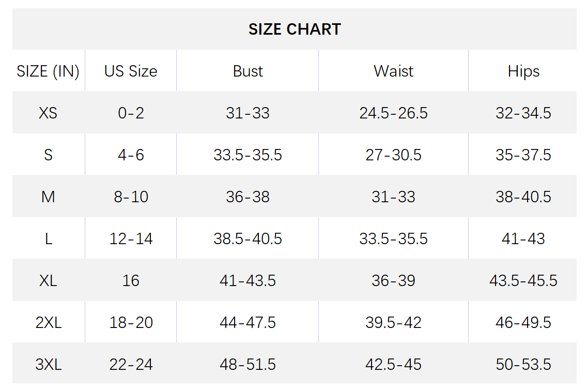The height and width of the screenshot is (389, 588).
Task: Select hips measurement 43.5-45.5 cell
Action: pyautogui.click(x=523, y=281)
